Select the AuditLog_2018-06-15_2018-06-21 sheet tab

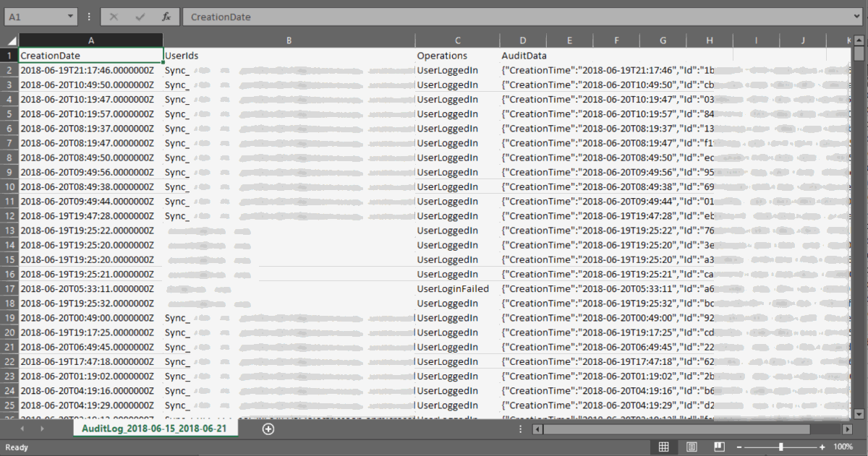156,429
